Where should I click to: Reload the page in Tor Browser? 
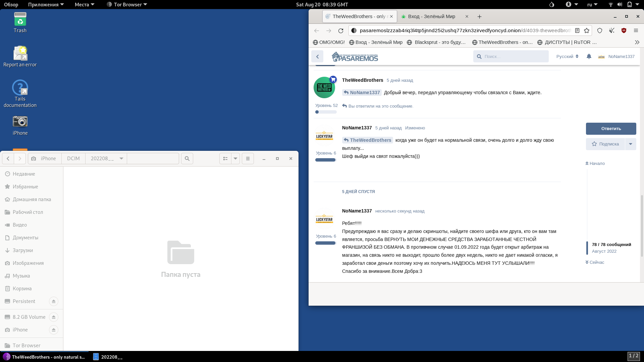(x=341, y=31)
